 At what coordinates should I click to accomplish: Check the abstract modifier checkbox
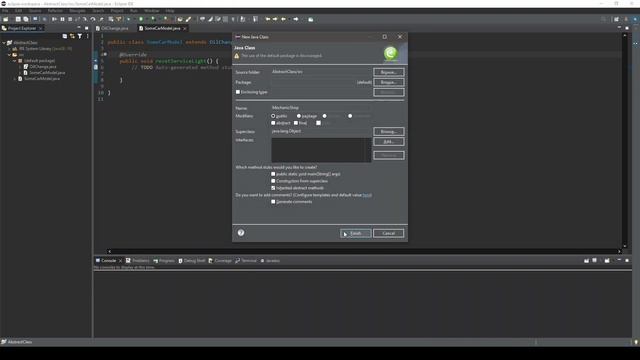click(x=273, y=123)
